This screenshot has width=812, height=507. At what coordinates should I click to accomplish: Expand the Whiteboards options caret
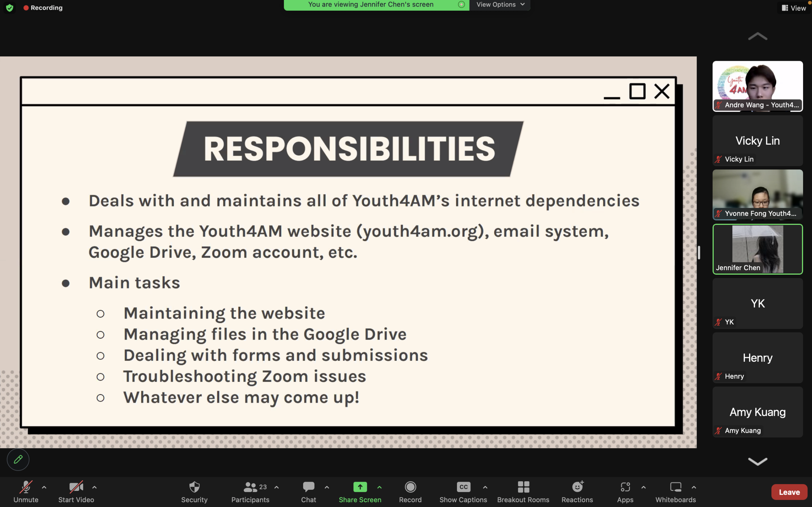pyautogui.click(x=694, y=487)
